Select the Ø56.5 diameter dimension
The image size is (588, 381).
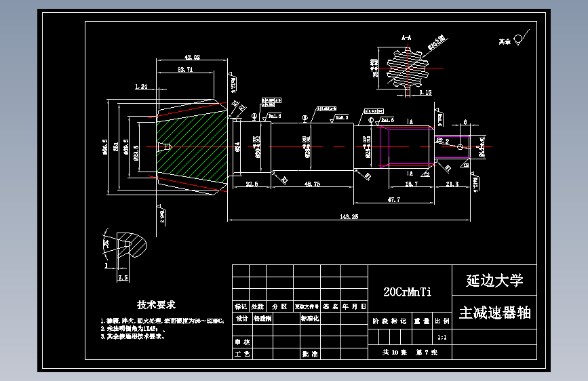(x=105, y=146)
